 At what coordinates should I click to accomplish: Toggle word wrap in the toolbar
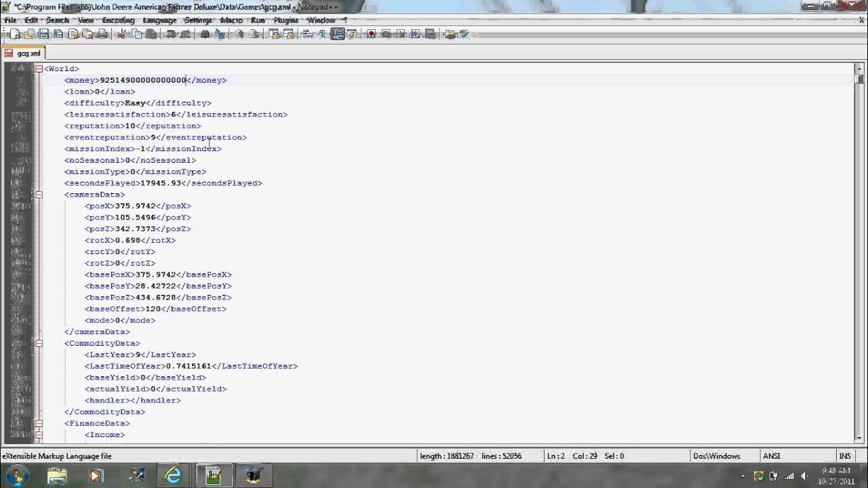click(x=307, y=34)
